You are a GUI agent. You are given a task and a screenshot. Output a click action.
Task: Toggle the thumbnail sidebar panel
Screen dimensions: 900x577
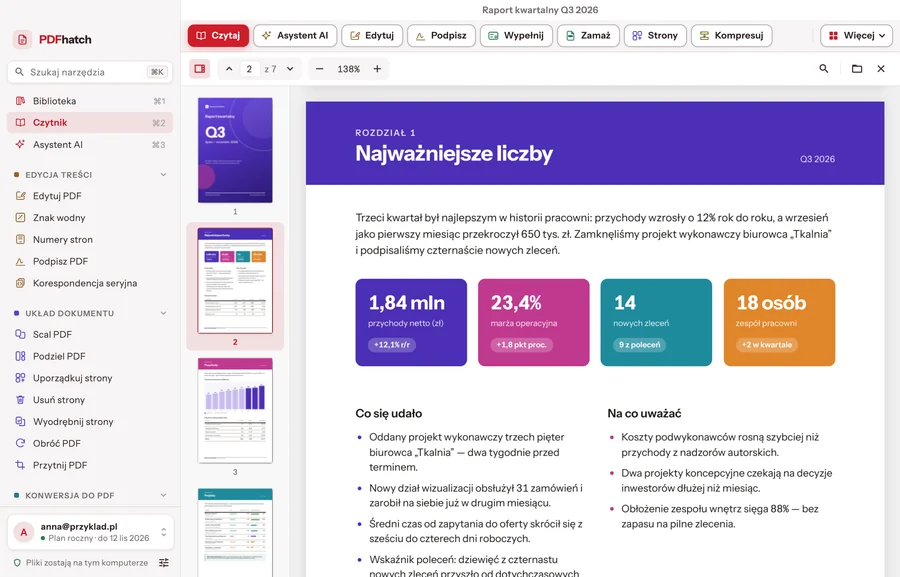(x=200, y=69)
